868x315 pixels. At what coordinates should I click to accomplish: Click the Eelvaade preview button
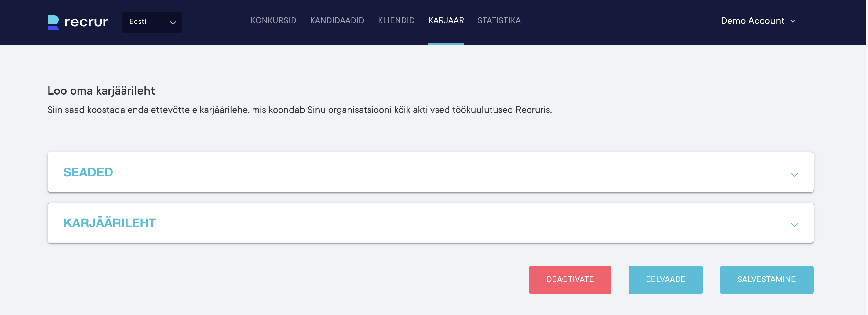point(665,279)
